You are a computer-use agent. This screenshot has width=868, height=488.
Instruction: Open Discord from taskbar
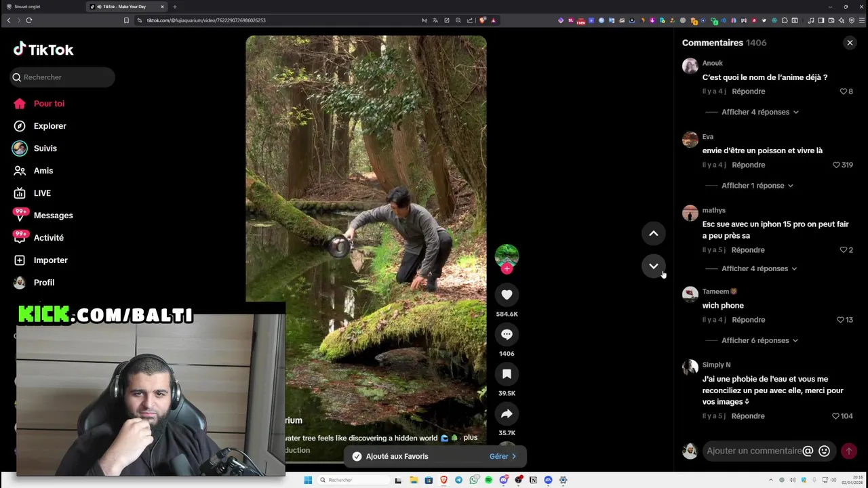point(503,480)
